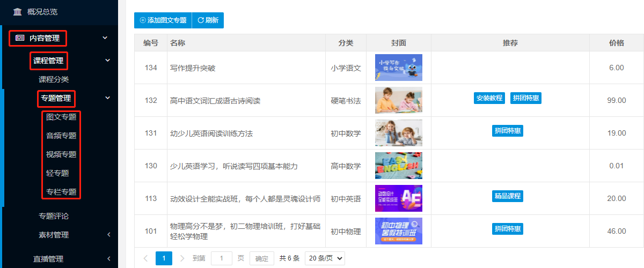This screenshot has width=644, height=268.
Task: Open cover thumbnail for row 101
Action: 398,231
